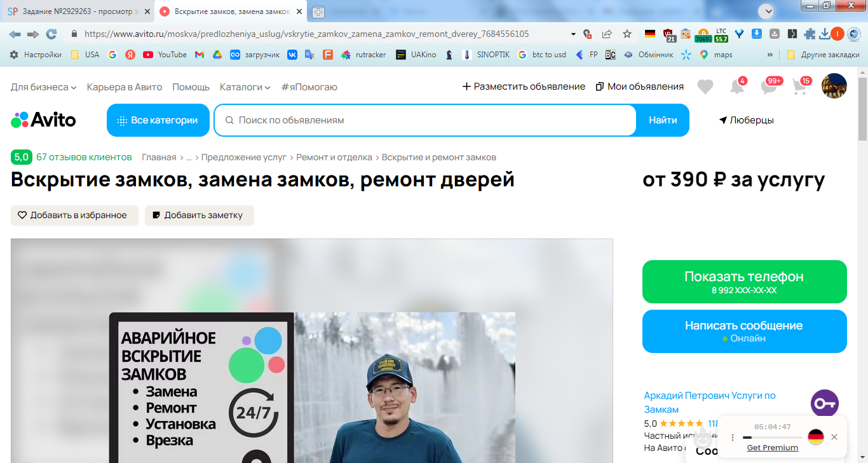The image size is (868, 463).
Task: Open the uBlock shield extension showing 21
Action: pos(669,35)
